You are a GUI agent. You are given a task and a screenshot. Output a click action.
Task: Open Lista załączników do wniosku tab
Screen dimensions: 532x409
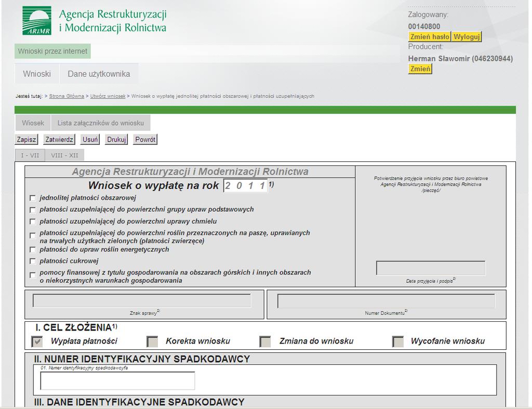[x=100, y=123]
